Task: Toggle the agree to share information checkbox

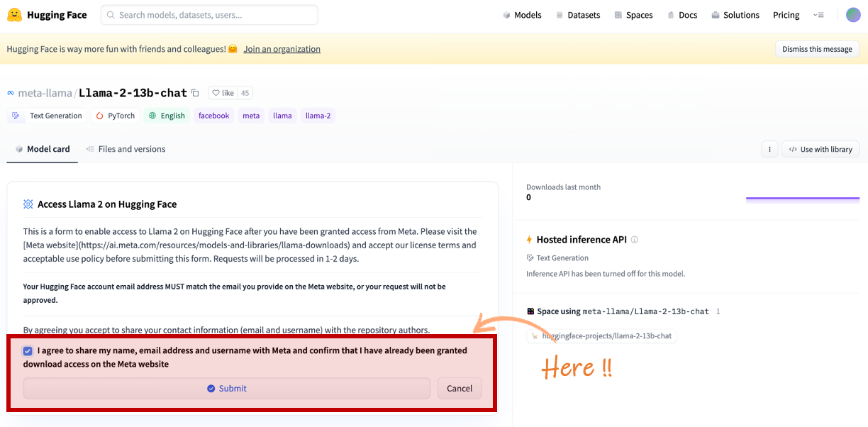Action: [x=28, y=351]
